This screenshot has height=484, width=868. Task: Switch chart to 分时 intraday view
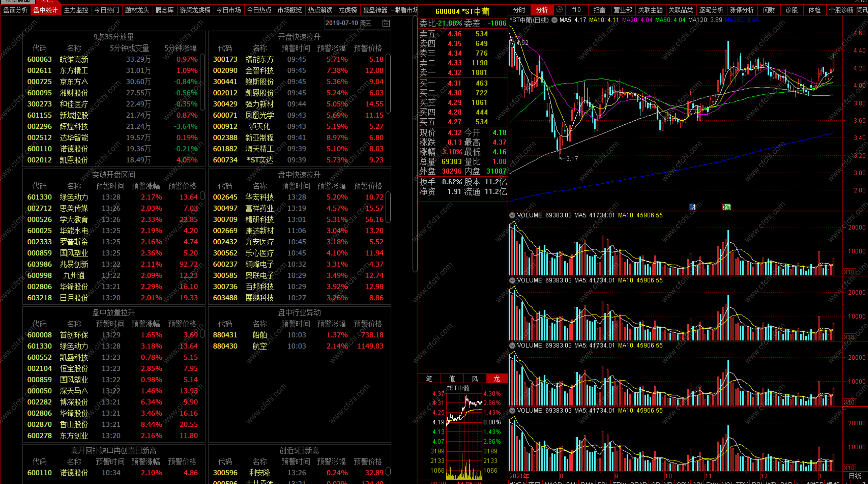point(519,10)
